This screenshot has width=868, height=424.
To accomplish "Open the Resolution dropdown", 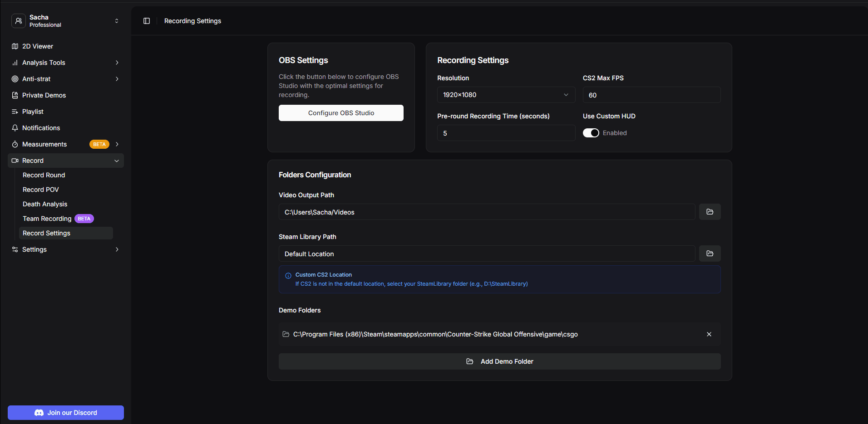I will (505, 95).
